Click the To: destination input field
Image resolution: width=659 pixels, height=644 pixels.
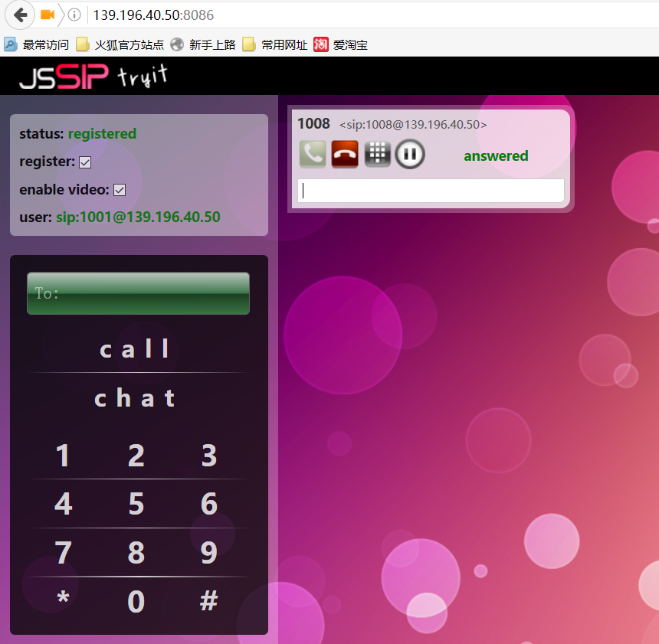(x=138, y=293)
